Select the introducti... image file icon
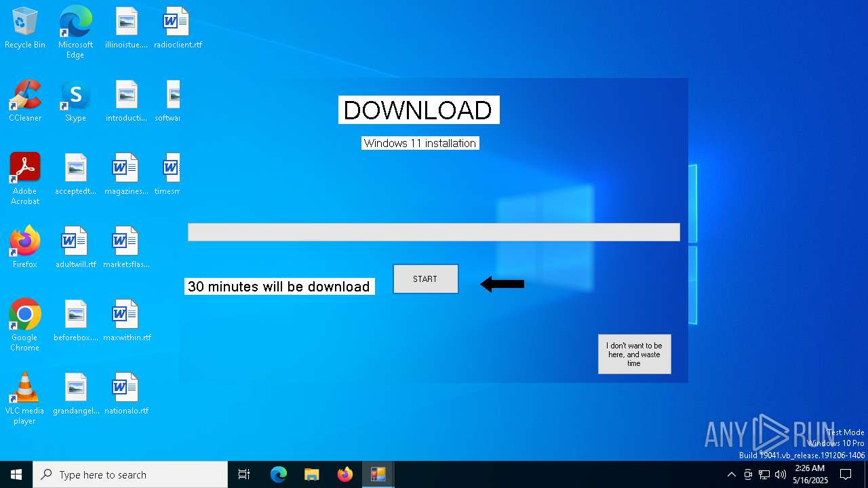Screen dimensions: 868x488 (x=126, y=102)
